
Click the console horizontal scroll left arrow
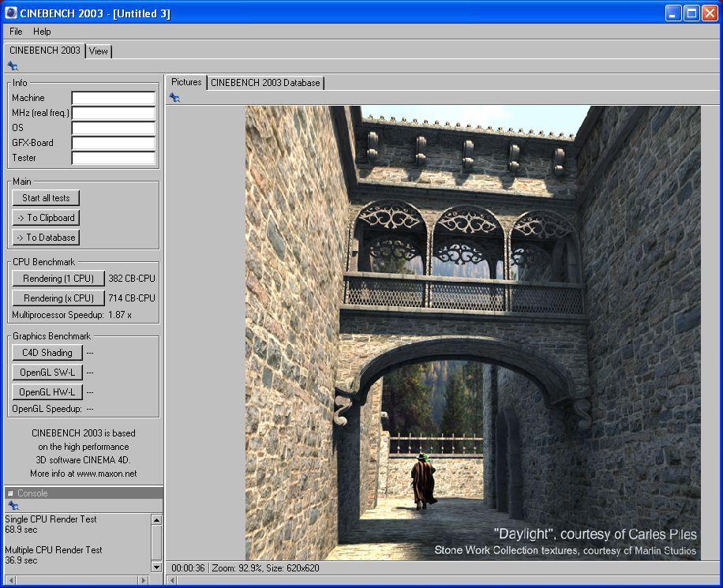tap(10, 580)
